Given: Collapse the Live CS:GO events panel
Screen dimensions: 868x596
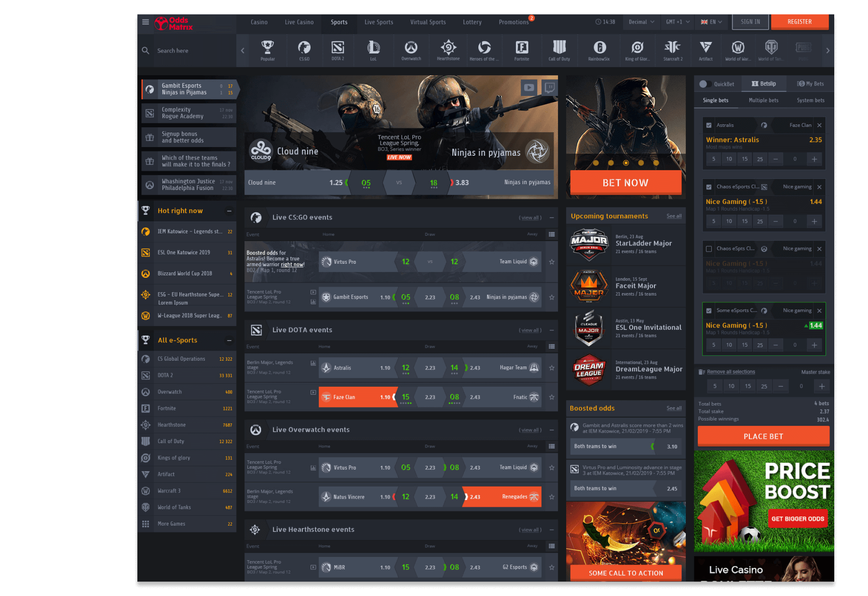Looking at the screenshot, I should 552,217.
